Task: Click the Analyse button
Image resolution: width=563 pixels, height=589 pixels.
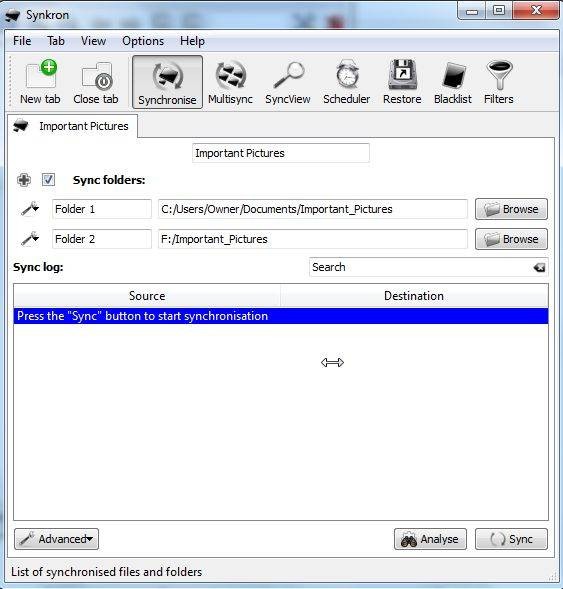Action: point(430,539)
